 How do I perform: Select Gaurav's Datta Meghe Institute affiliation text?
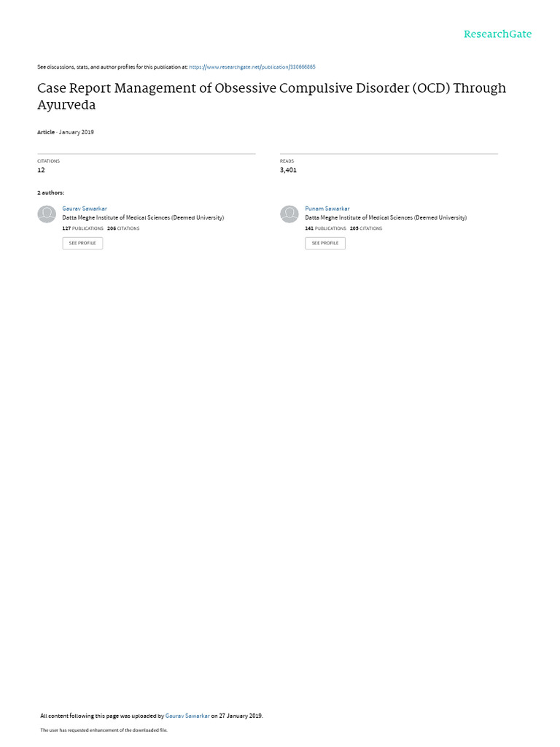(143, 217)
